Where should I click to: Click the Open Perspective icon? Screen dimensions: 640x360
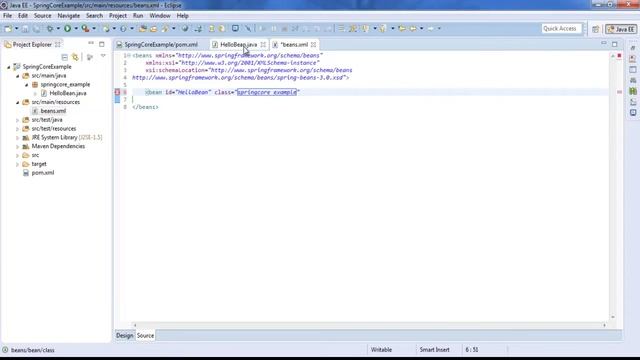click(x=596, y=29)
